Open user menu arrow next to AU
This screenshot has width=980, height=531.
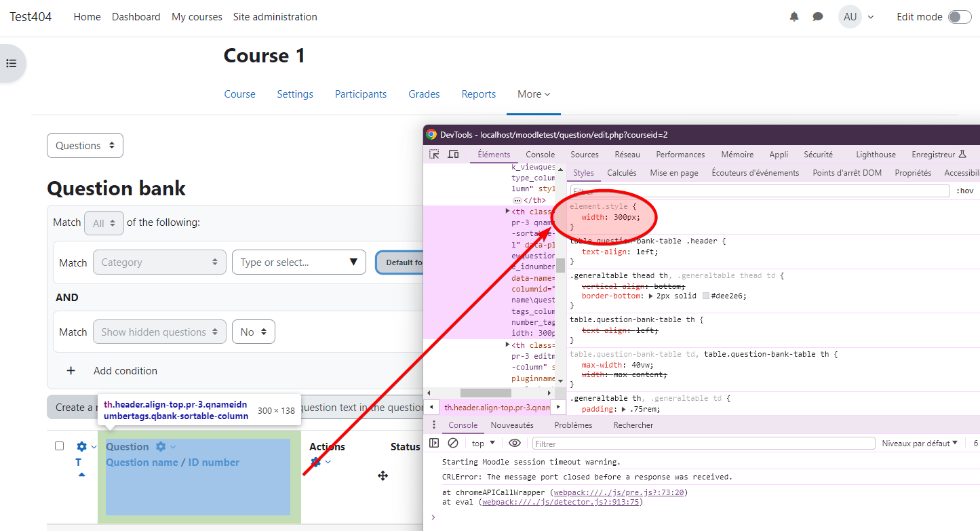coord(871,17)
